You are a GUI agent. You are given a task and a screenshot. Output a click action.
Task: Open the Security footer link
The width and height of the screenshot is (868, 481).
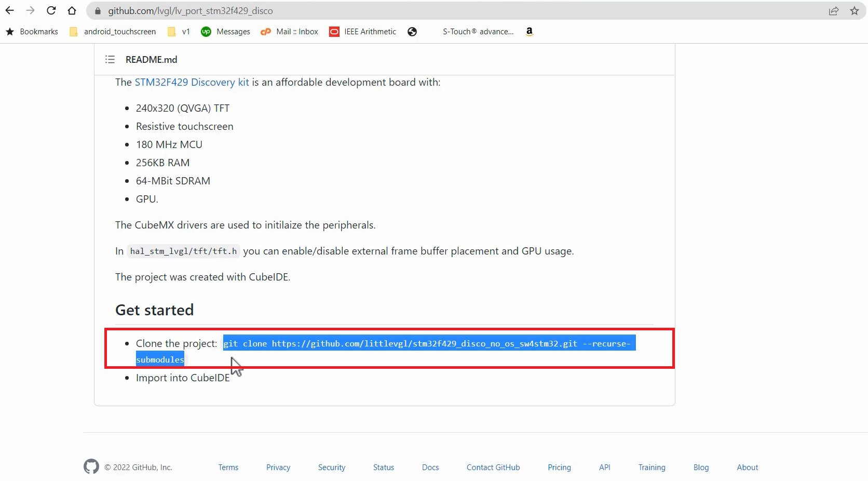[332, 467]
